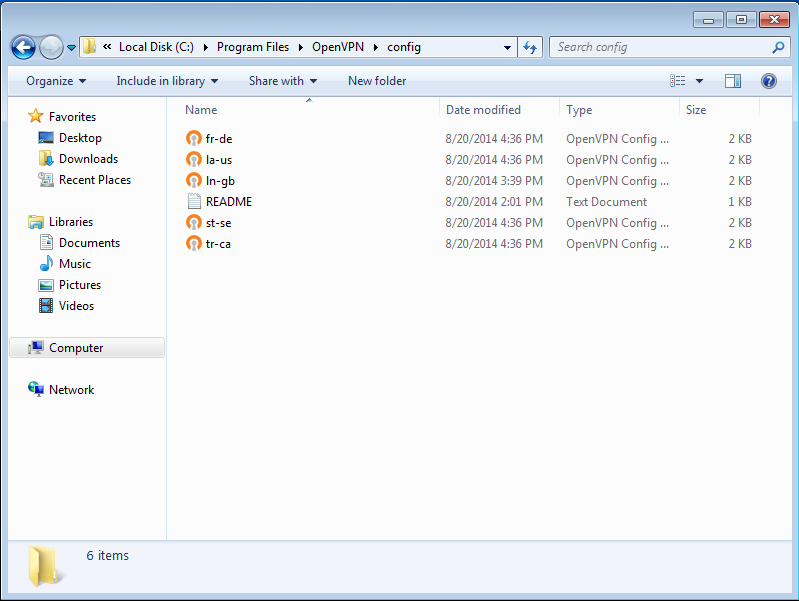799x601 pixels.
Task: Open the view options dropdown arrow
Action: pos(700,81)
